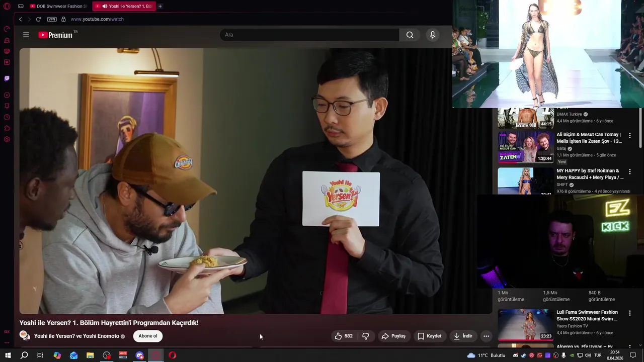Image resolution: width=644 pixels, height=362 pixels.
Task: Open volume speaker control in tray
Action: [588, 355]
